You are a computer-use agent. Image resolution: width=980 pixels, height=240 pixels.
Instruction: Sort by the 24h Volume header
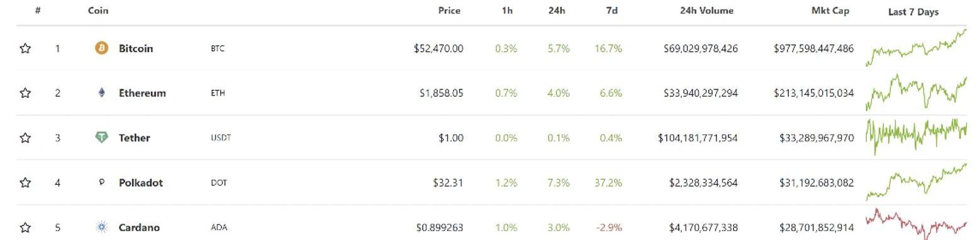pyautogui.click(x=706, y=11)
